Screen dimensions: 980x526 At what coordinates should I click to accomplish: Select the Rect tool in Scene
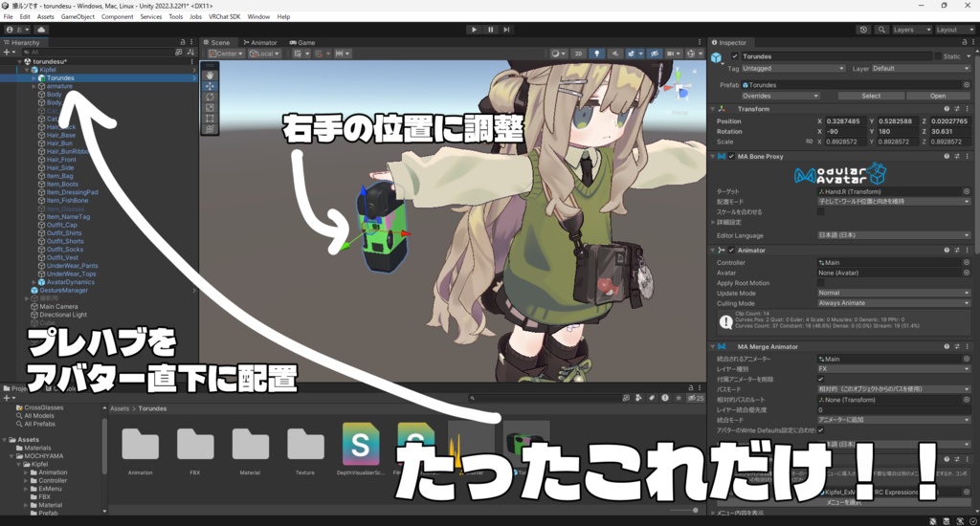(x=210, y=118)
